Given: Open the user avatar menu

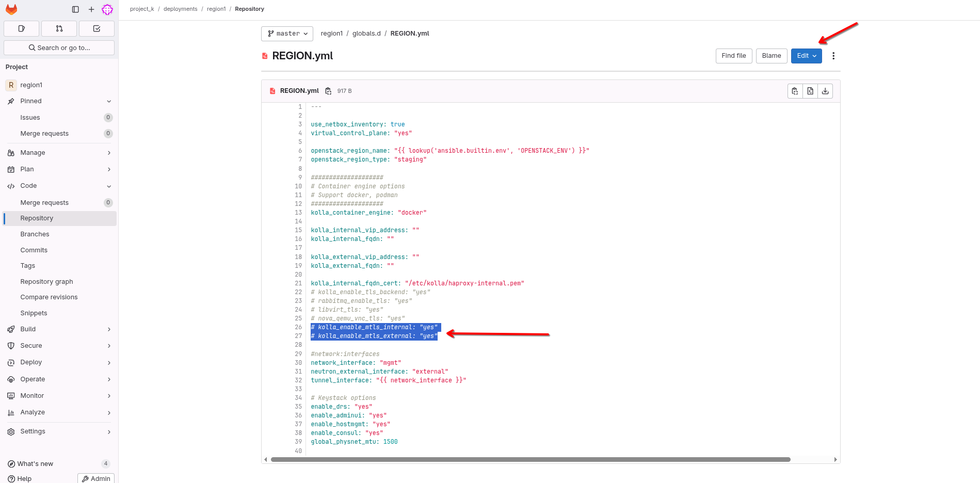Looking at the screenshot, I should click(107, 9).
